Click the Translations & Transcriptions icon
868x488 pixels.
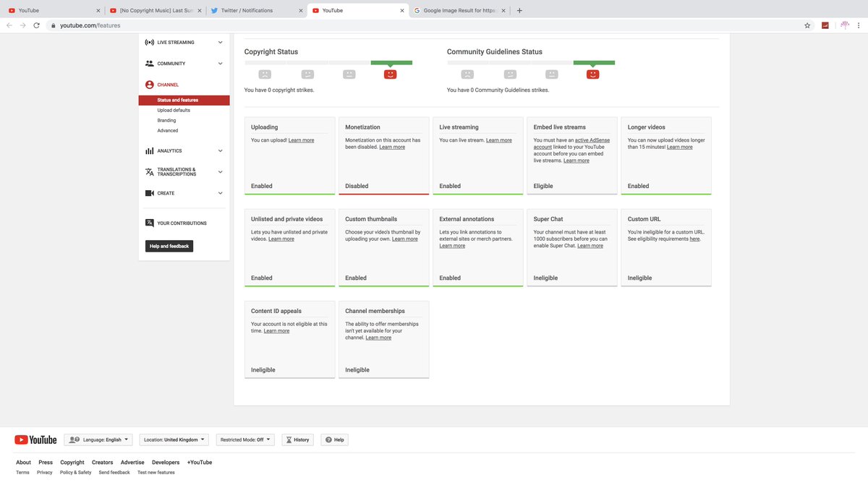[149, 172]
